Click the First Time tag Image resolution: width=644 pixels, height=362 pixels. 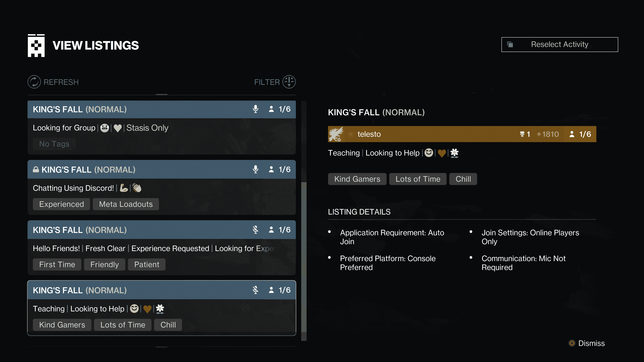tap(57, 264)
